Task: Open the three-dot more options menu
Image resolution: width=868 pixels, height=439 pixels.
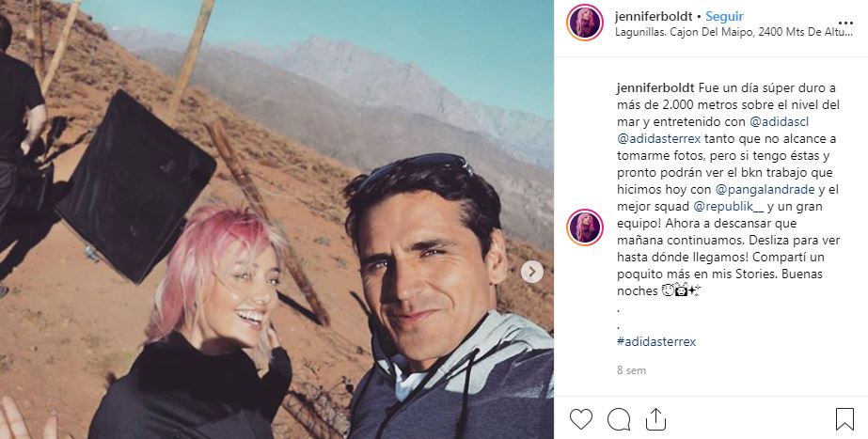Action: pos(845,23)
